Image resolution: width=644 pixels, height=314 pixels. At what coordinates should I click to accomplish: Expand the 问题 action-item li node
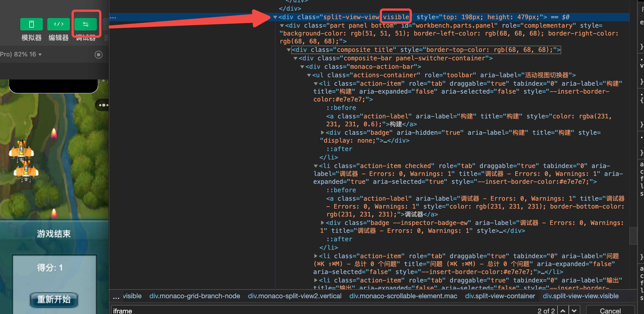coord(316,256)
